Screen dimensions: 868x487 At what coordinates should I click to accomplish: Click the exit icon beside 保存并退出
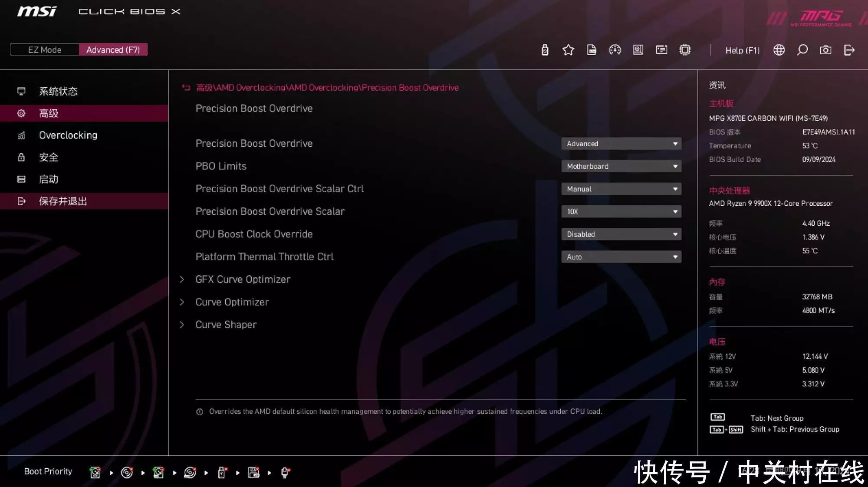tap(21, 201)
